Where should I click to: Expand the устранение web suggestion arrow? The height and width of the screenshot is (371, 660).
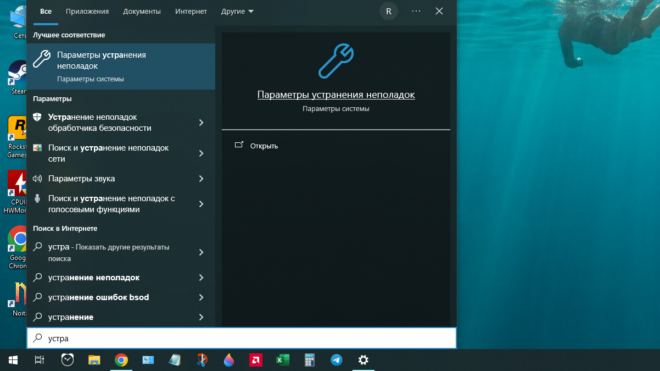[201, 317]
